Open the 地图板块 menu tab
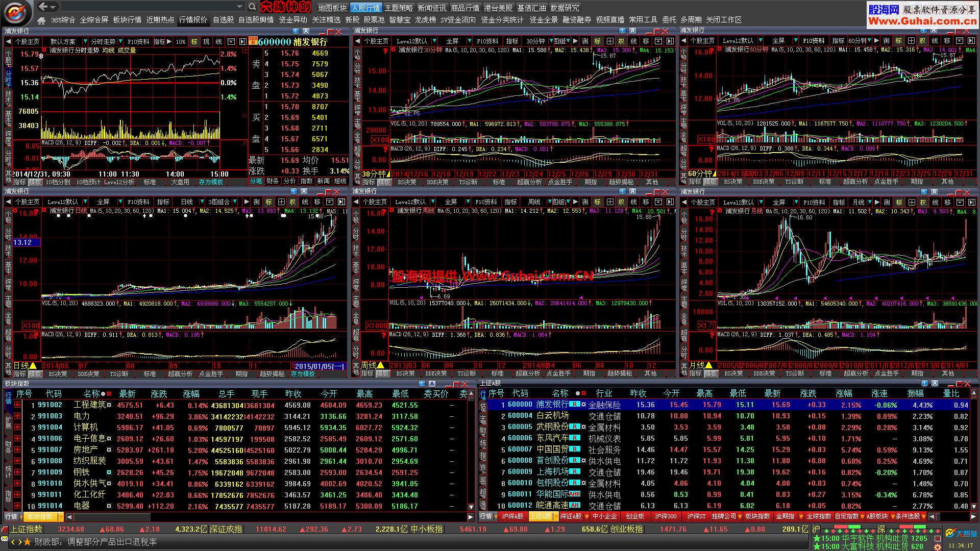 coord(332,8)
